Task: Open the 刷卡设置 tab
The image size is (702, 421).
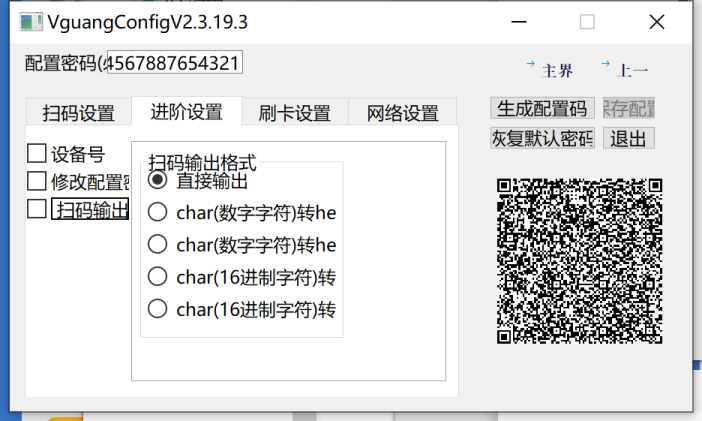Action: (295, 112)
